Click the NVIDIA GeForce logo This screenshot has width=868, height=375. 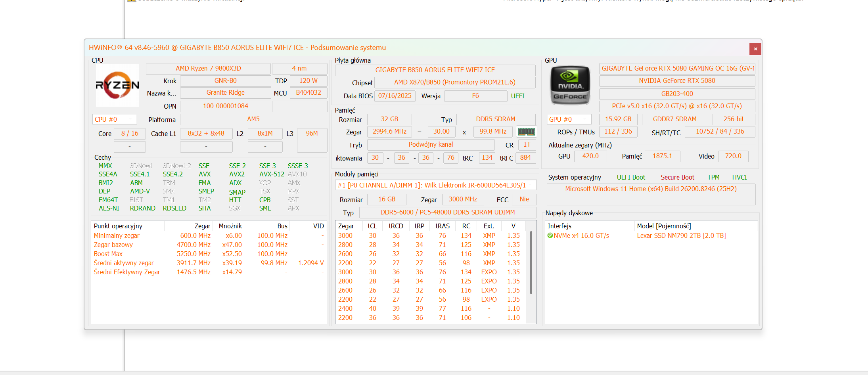[x=570, y=85]
